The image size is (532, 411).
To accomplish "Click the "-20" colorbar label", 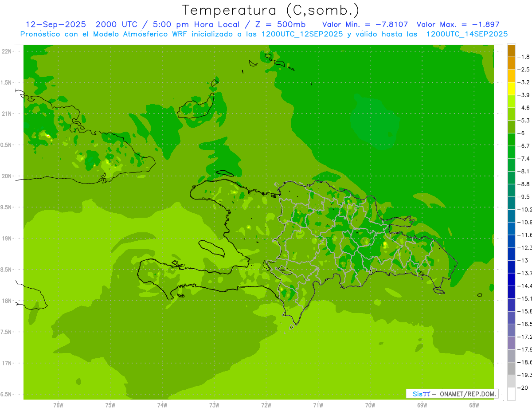I will coord(523,388).
